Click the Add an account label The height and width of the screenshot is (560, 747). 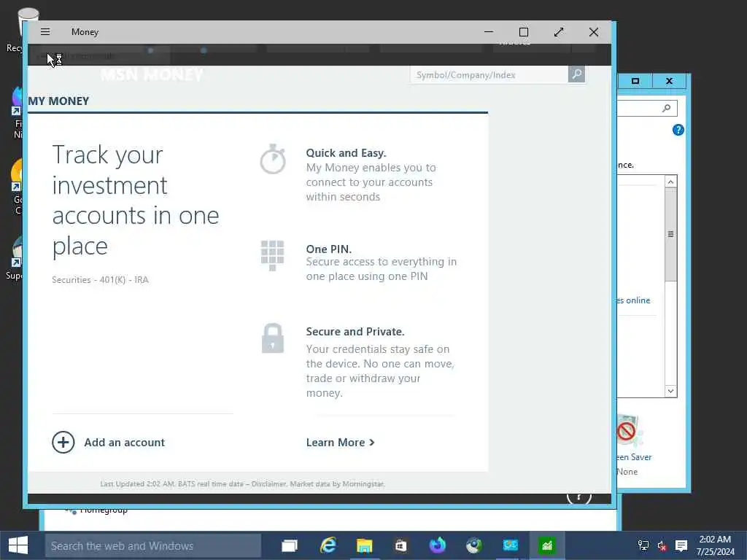tap(124, 443)
